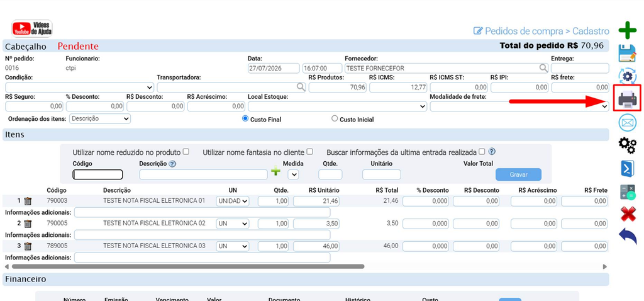Open the black gears settings icon
The height and width of the screenshot is (301, 644).
coord(627,145)
